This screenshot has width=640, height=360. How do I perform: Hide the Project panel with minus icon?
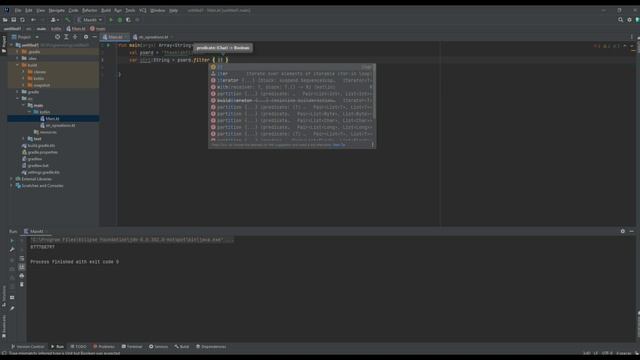pyautogui.click(x=94, y=37)
